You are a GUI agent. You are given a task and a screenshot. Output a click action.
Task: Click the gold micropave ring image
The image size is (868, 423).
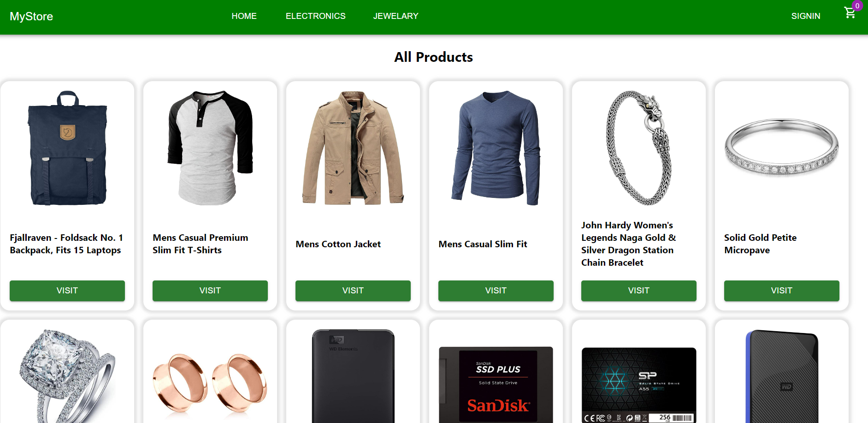pos(782,147)
